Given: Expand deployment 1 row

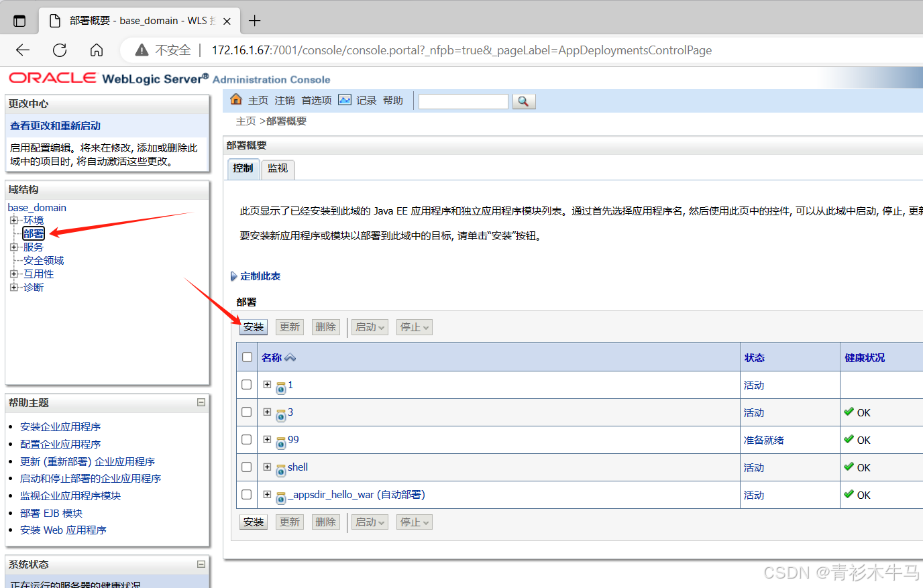Looking at the screenshot, I should point(267,384).
